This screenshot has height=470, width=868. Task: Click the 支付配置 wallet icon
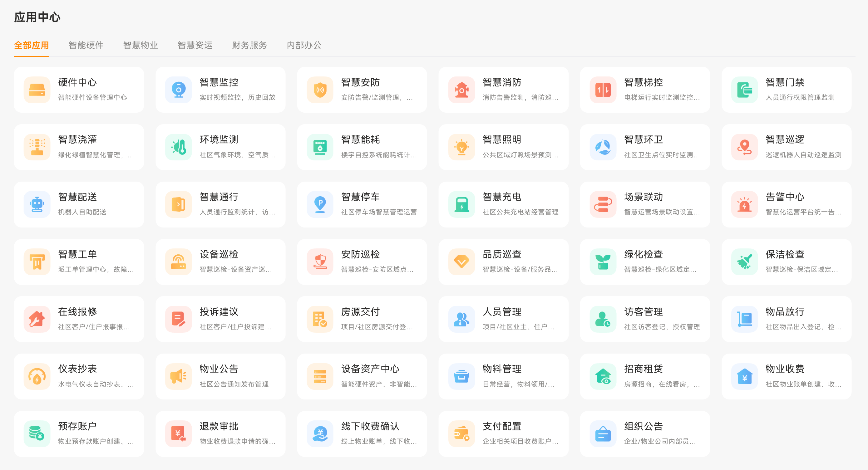[x=461, y=433]
